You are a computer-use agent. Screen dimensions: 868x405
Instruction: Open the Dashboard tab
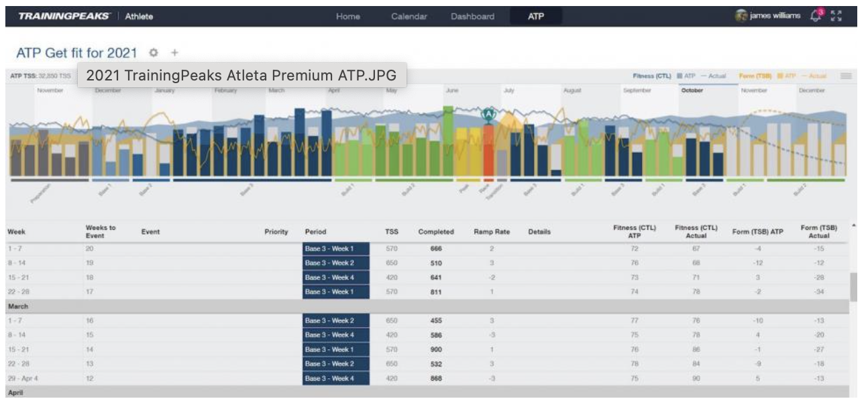click(x=472, y=17)
